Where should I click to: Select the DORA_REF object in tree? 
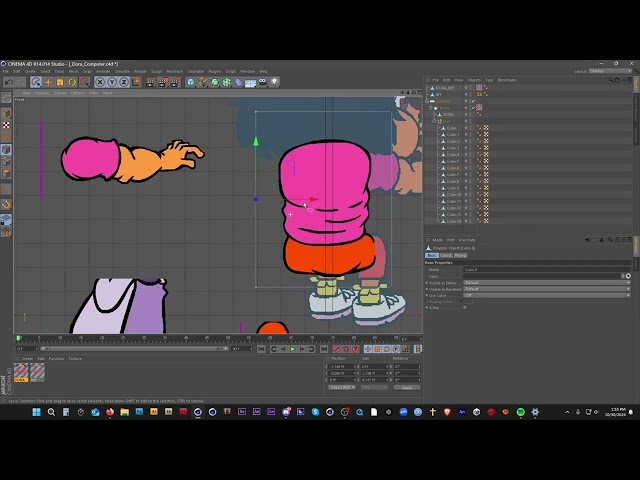click(444, 88)
